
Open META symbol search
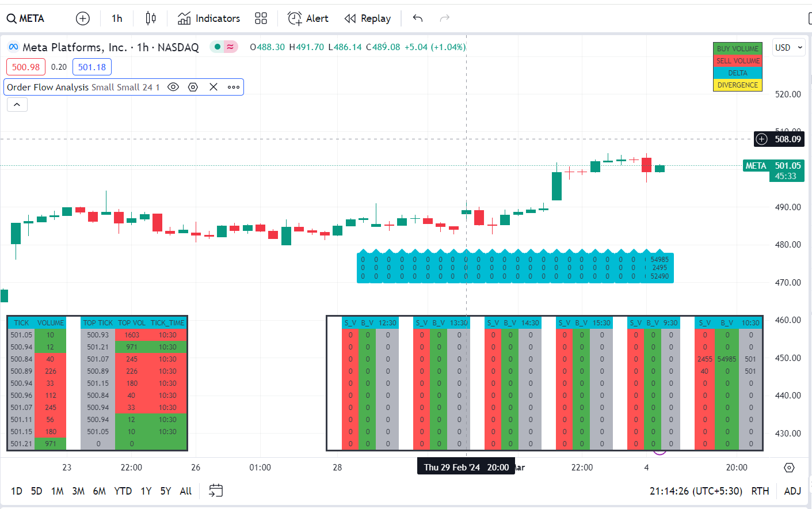pos(25,18)
